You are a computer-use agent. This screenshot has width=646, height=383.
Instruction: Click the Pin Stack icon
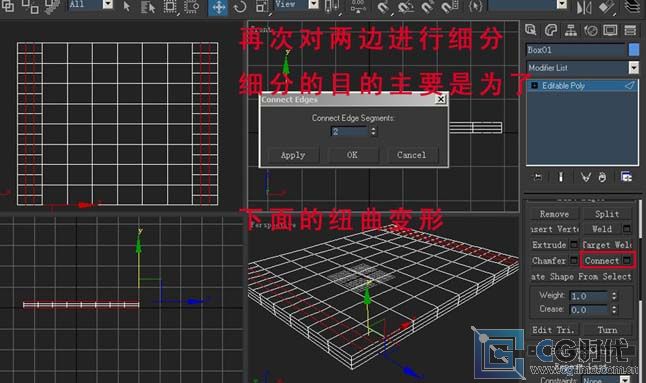[537, 177]
